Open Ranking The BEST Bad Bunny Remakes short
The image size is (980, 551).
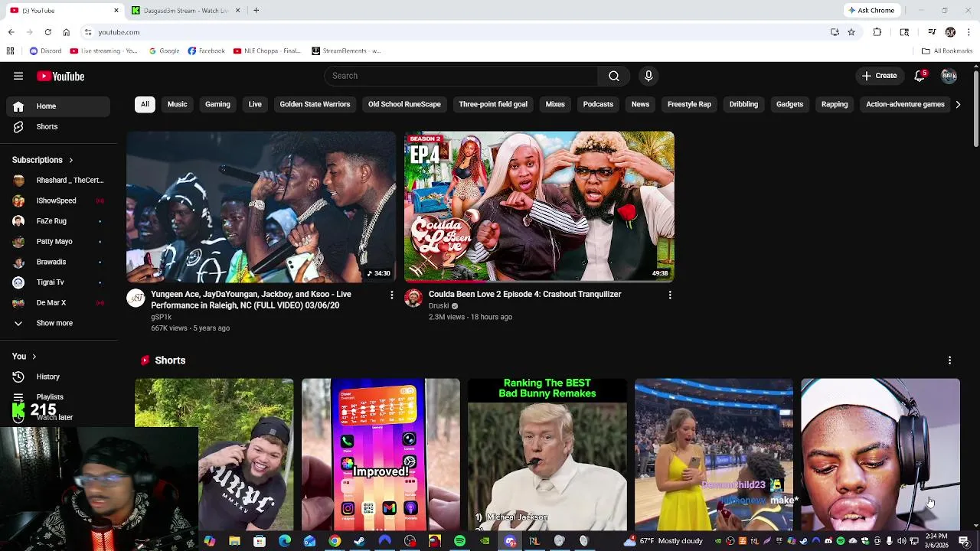click(x=547, y=455)
